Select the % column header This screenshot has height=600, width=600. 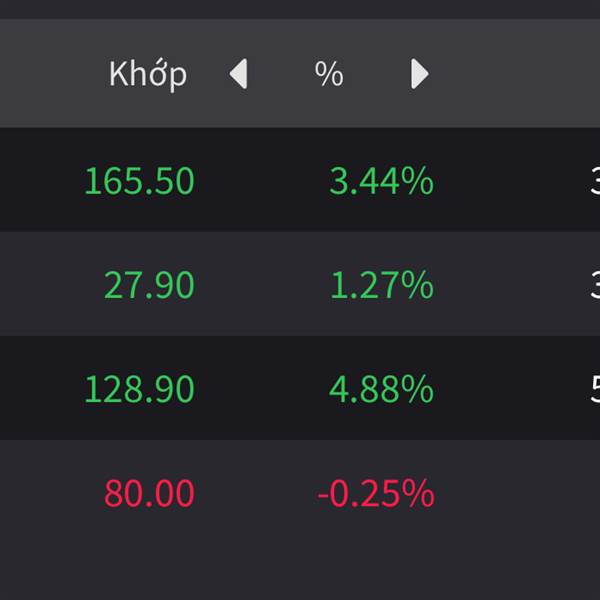[x=329, y=74]
